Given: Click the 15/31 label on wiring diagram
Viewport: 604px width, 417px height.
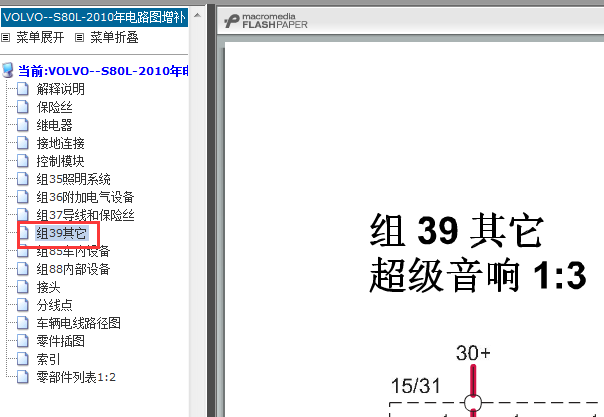Looking at the screenshot, I should pos(416,385).
